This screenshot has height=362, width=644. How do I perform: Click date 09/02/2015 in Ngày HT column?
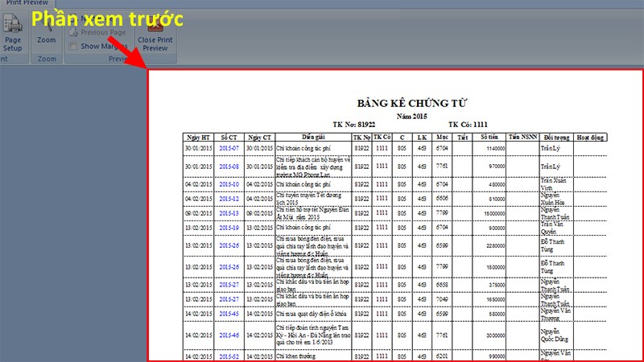pos(198,213)
